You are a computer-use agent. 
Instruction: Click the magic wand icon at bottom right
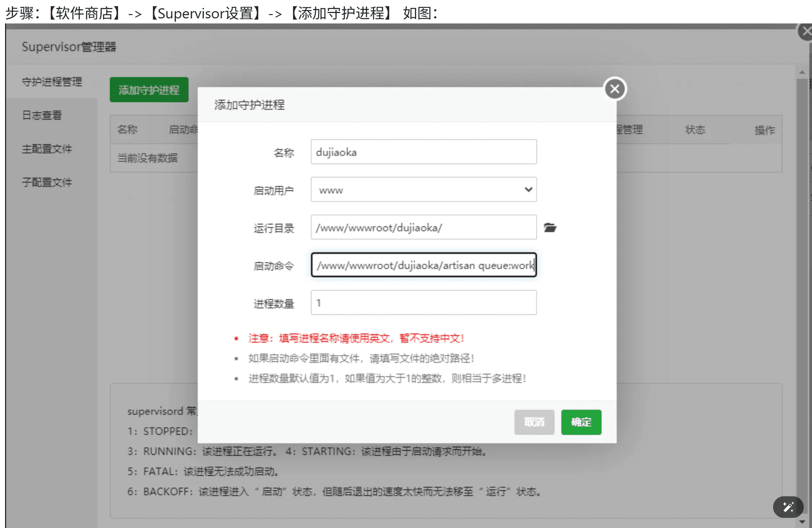(x=788, y=507)
